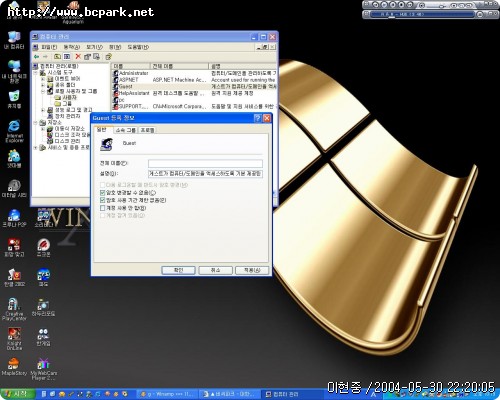
Task: Open MyWebCam Player desktop icon
Action: pyautogui.click(x=43, y=369)
